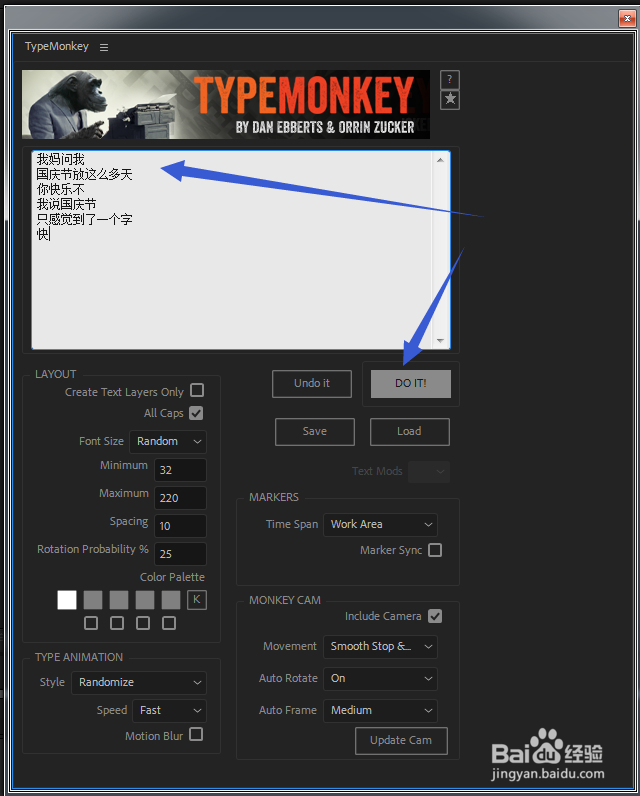Screen dimensions: 640x796
Task: Click the Minimum font size field 32
Action: [x=180, y=470]
